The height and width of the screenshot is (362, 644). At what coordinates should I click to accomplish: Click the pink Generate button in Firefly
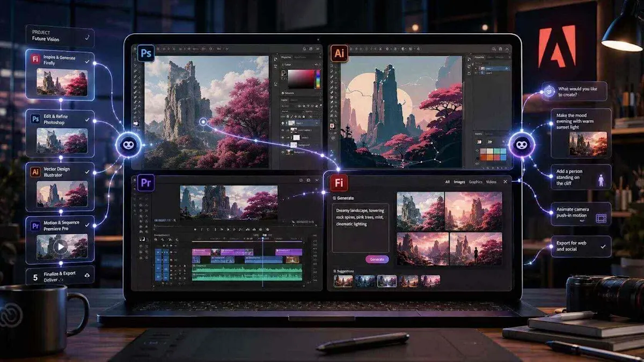[x=377, y=259]
